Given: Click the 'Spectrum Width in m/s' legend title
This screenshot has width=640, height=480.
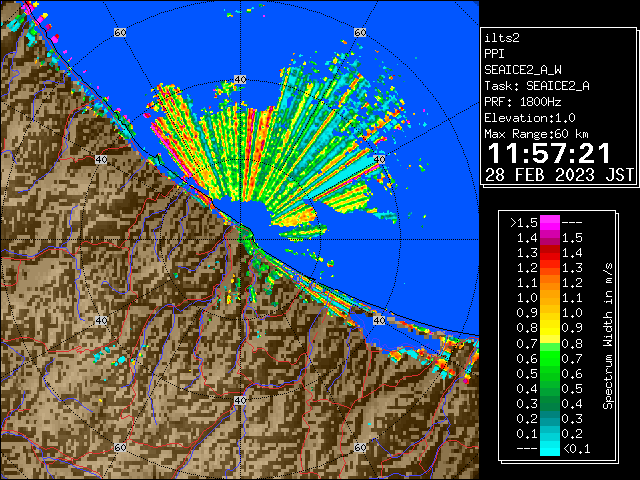Looking at the screenshot, I should 608,336.
